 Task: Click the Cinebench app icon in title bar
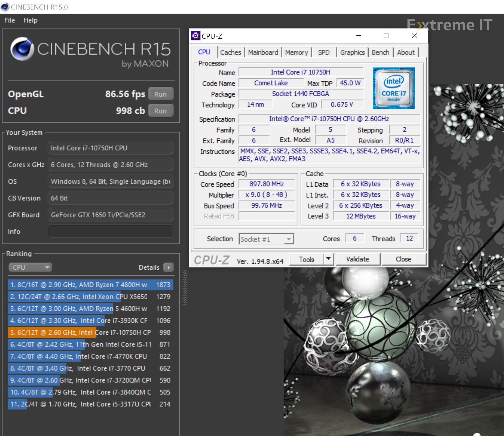5,7
